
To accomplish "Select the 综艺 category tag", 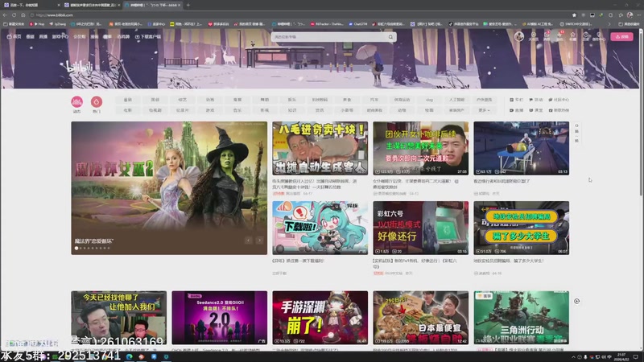I will [x=183, y=100].
